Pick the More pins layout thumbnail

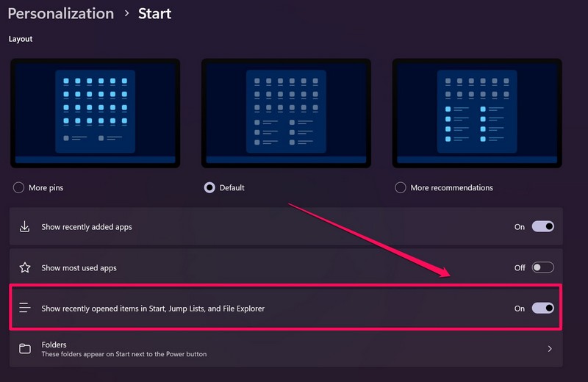pos(96,112)
